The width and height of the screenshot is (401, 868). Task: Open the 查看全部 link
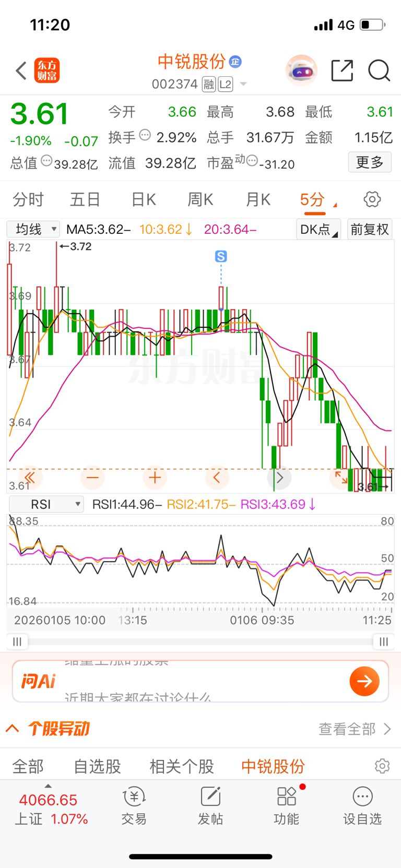point(355,729)
